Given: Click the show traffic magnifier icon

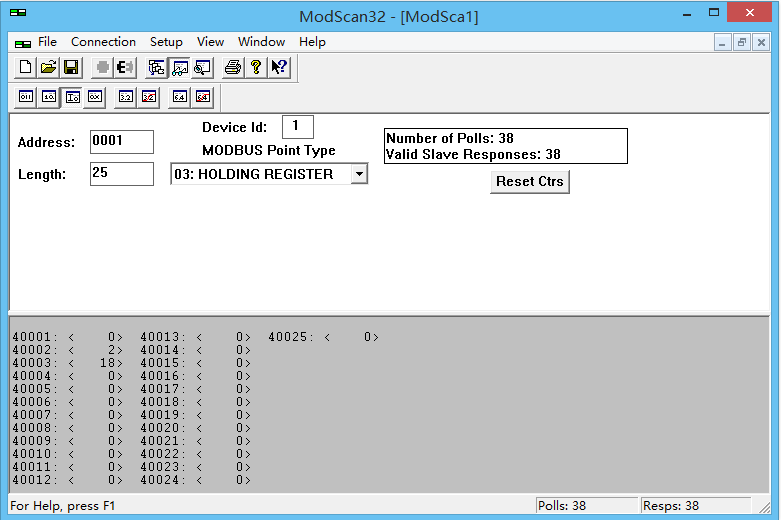Looking at the screenshot, I should click(x=202, y=67).
